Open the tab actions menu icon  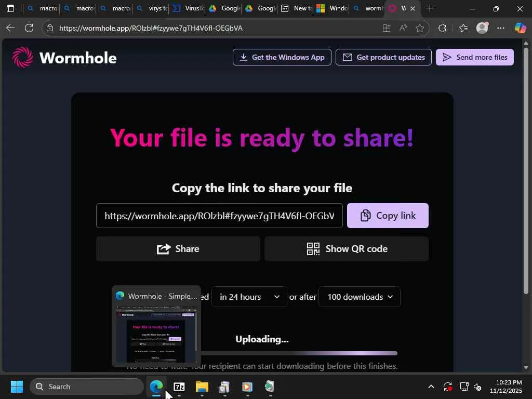10,8
